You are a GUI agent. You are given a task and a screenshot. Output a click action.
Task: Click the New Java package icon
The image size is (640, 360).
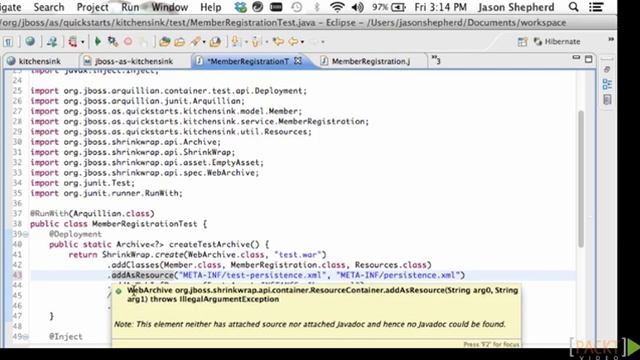click(164, 42)
